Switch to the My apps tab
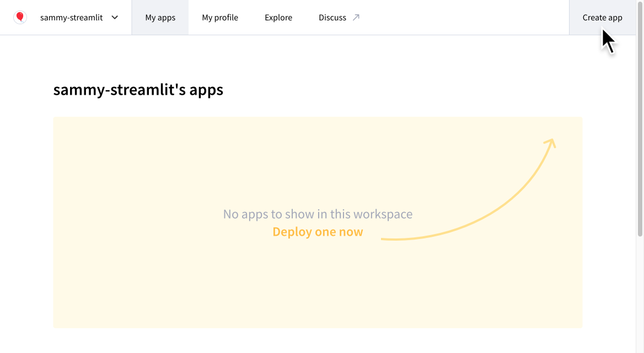 pyautogui.click(x=160, y=17)
